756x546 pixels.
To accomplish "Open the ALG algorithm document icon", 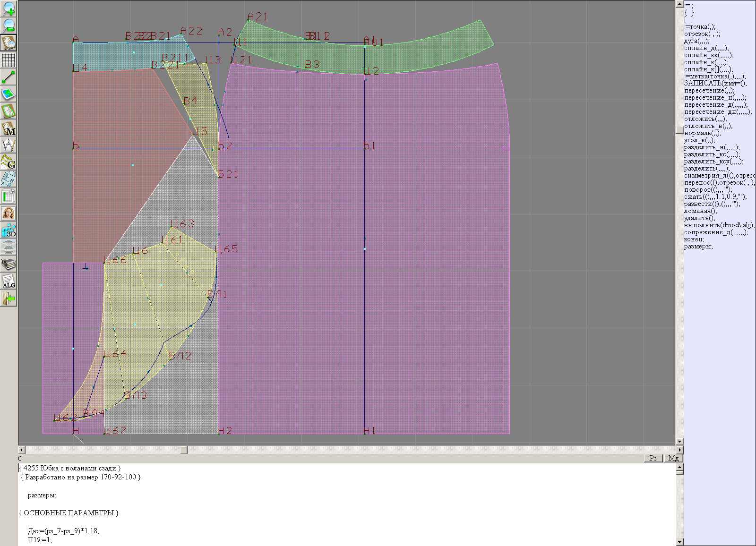I will (x=9, y=281).
